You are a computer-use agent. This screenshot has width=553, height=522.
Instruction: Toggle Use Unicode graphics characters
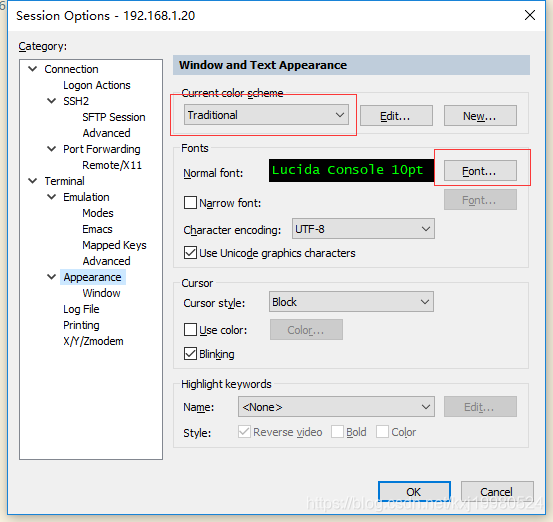[x=190, y=253]
